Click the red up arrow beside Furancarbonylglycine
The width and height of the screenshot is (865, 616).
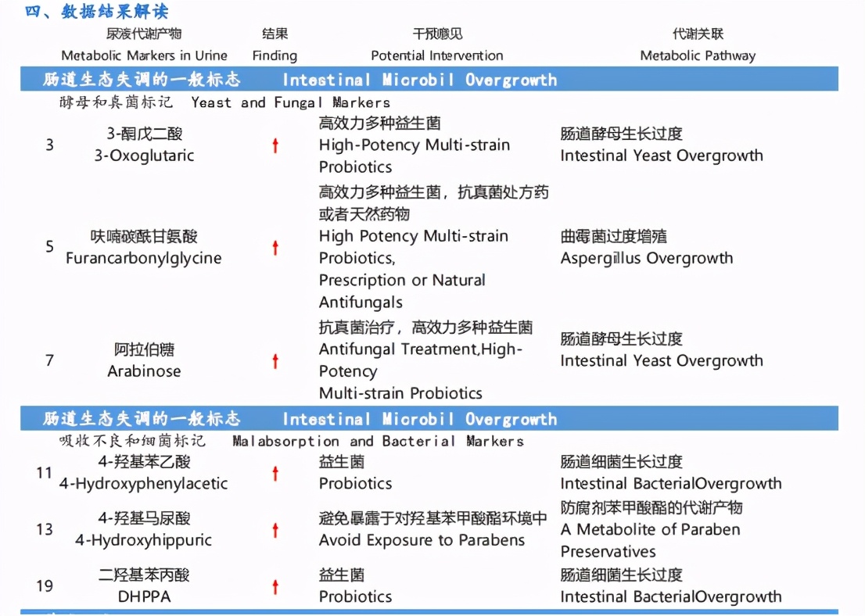(275, 247)
